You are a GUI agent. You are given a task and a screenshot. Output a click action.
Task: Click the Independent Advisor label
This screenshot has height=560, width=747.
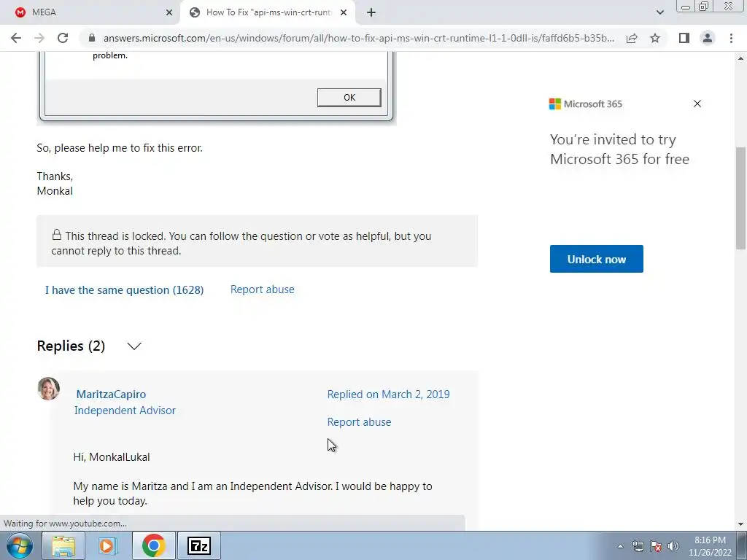coord(125,411)
